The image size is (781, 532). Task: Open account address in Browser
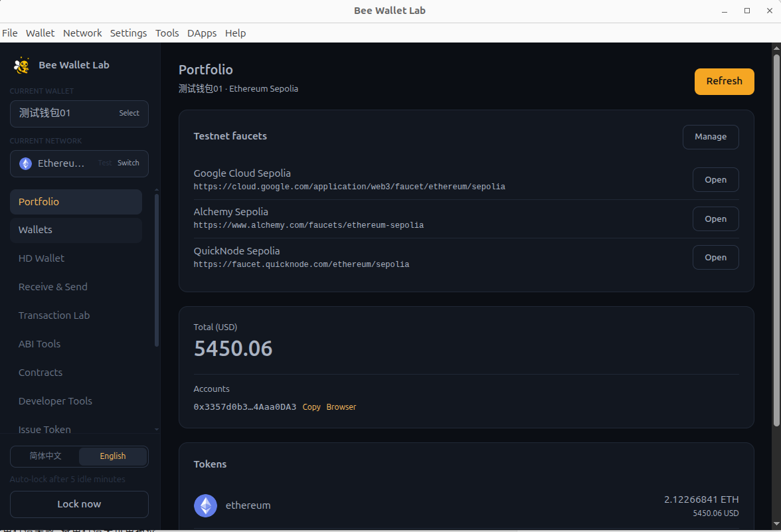pos(341,407)
